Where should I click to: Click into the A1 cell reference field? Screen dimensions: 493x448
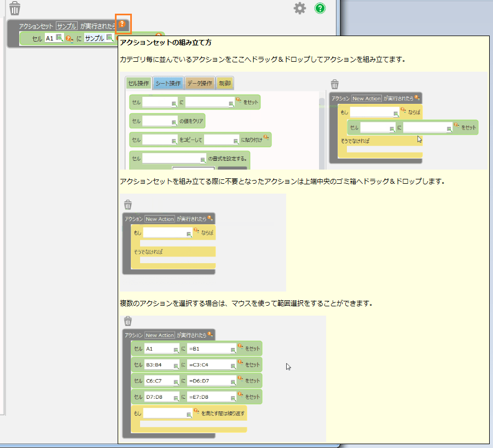[50, 38]
